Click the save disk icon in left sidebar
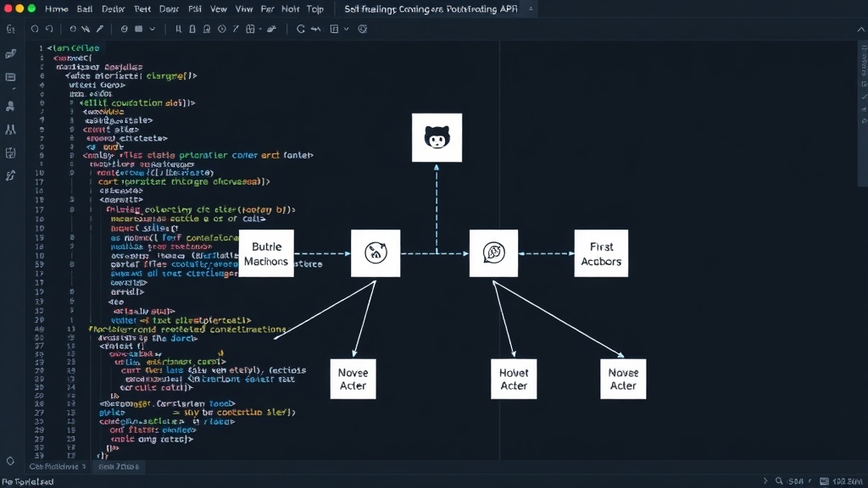 pos(10,152)
